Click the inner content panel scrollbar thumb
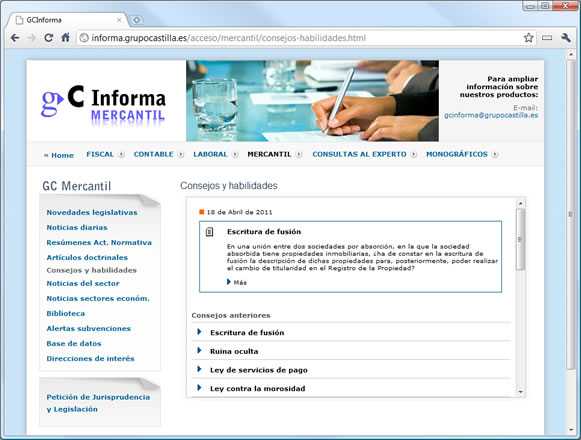The image size is (581, 440). [520, 239]
